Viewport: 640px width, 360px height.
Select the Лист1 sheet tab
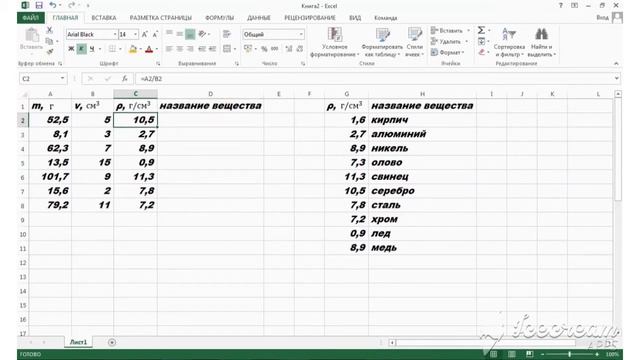[x=78, y=342]
